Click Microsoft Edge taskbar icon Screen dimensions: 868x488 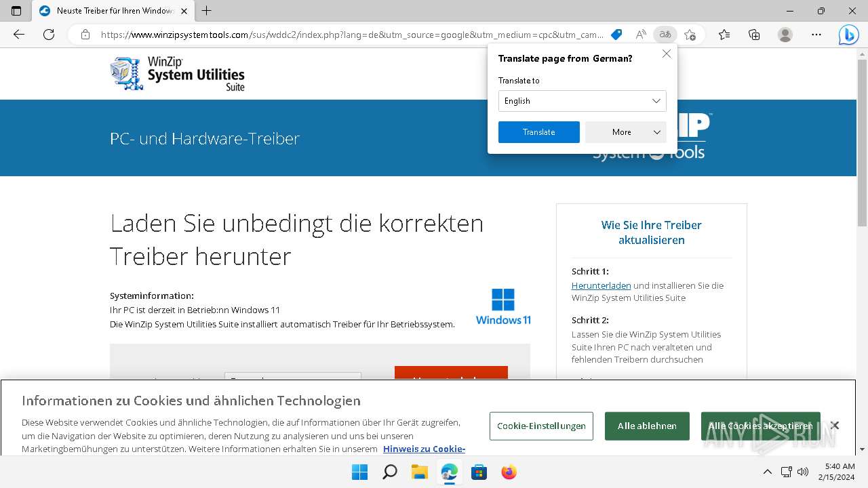tap(449, 472)
